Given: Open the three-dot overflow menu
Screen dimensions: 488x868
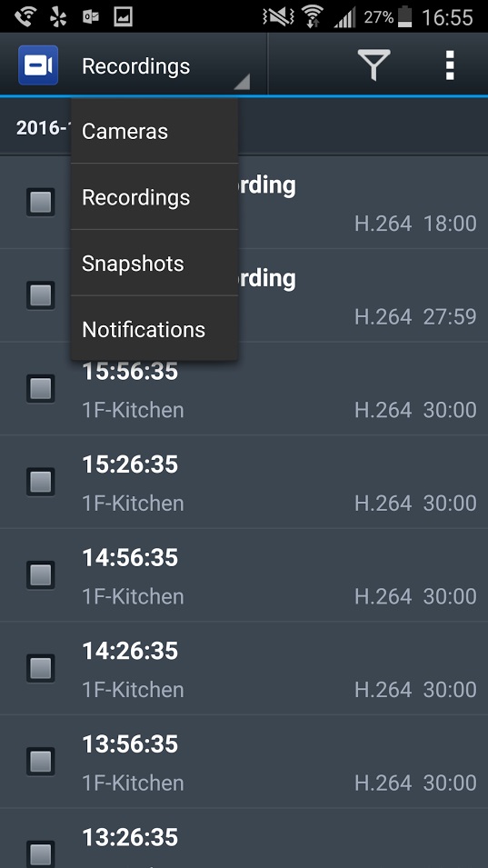Looking at the screenshot, I should coord(450,65).
